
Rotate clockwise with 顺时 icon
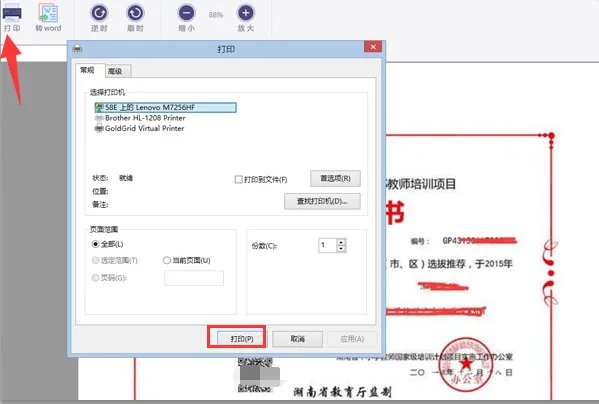click(135, 13)
